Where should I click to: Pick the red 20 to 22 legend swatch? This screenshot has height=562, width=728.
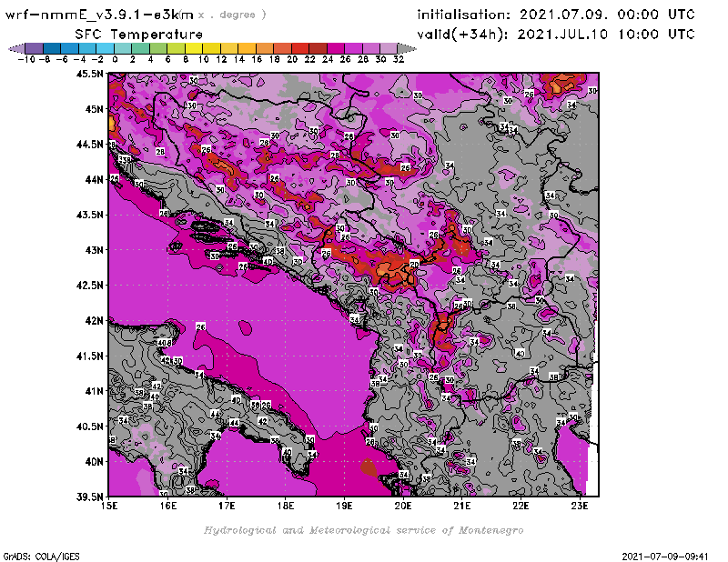tap(300, 48)
